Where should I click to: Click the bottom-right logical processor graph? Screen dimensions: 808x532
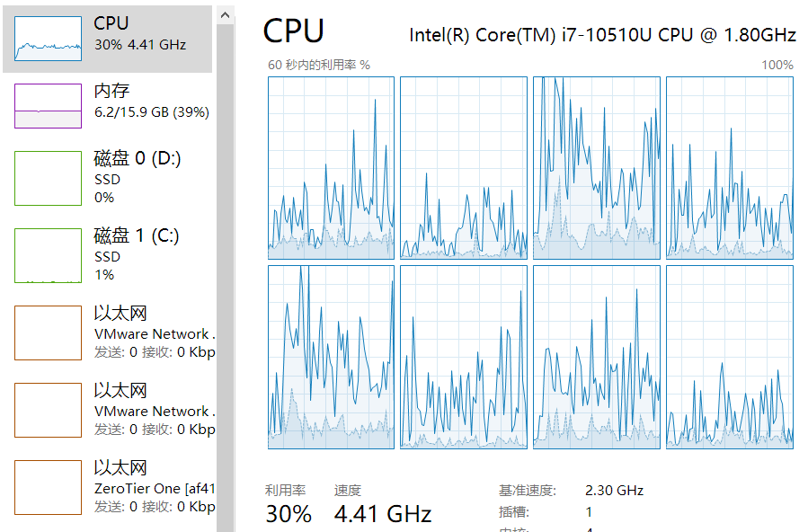(729, 357)
